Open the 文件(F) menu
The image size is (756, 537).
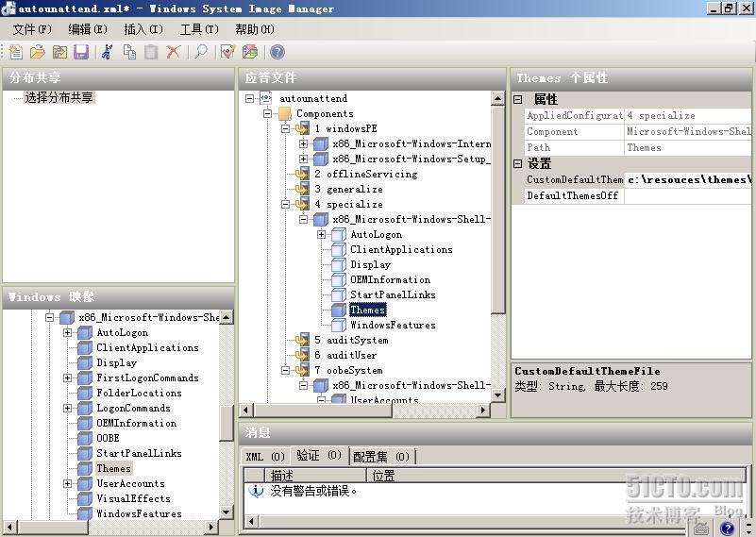click(32, 29)
